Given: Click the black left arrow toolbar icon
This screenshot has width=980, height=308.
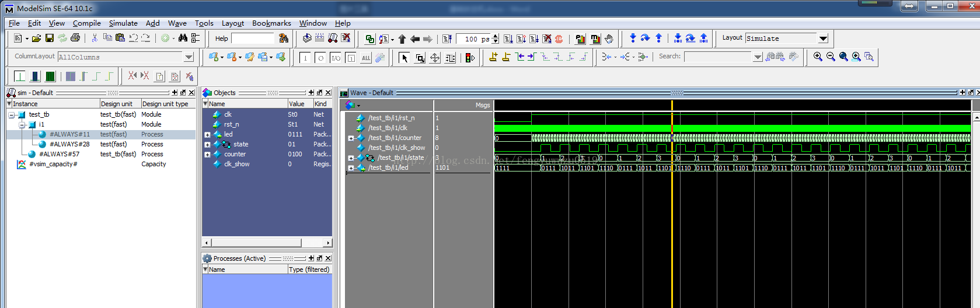Looking at the screenshot, I should point(415,39).
